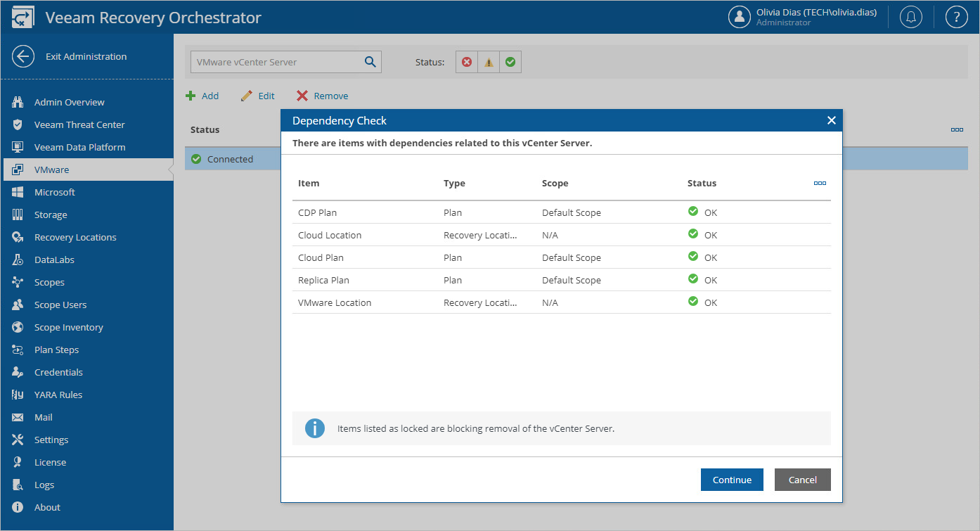Click the Exit Administration back arrow
Image resolution: width=980 pixels, height=531 pixels.
(23, 57)
